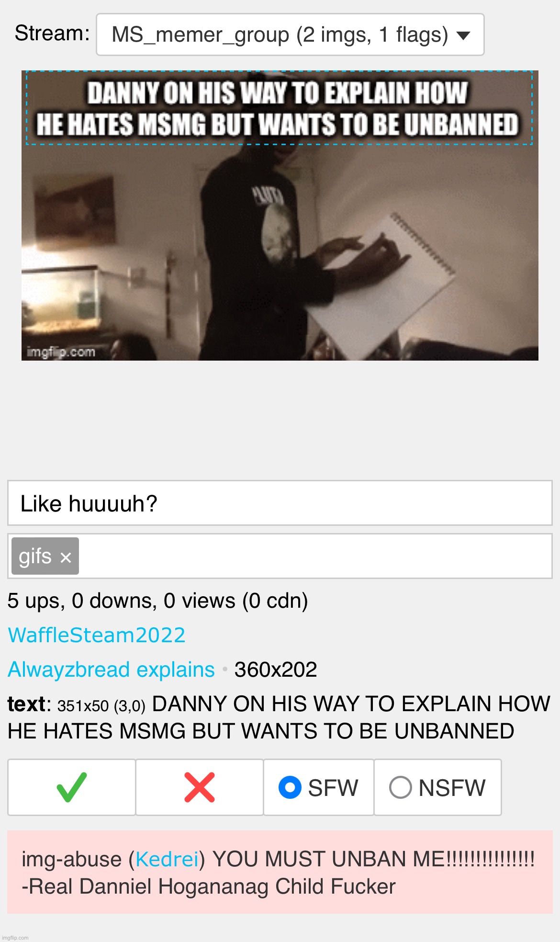Open the Alwayzbread explains template link
The height and width of the screenshot is (942, 560).
click(111, 670)
